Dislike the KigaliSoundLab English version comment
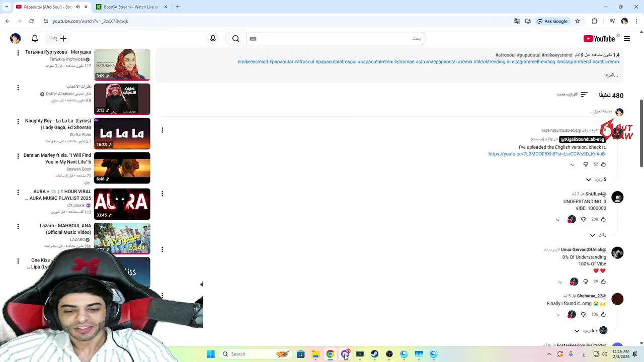The image size is (644, 362). [586, 164]
